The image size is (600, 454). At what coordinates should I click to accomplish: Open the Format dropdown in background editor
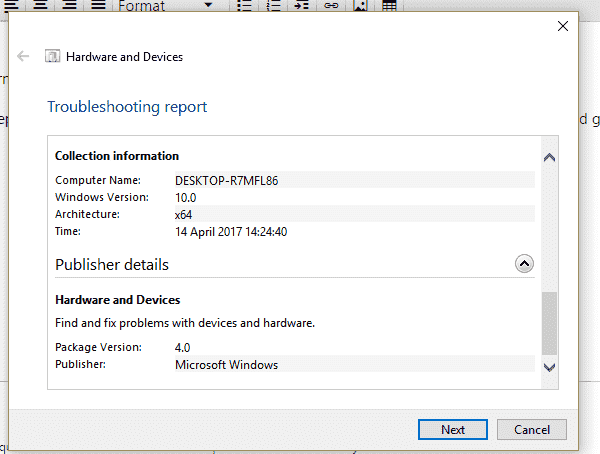165,5
